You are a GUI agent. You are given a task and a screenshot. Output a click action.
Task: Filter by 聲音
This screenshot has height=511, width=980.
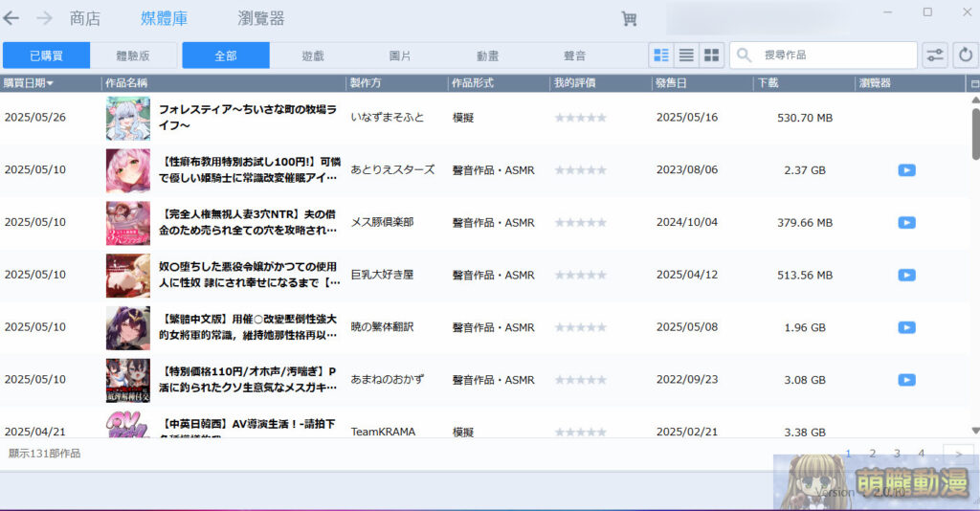(574, 56)
